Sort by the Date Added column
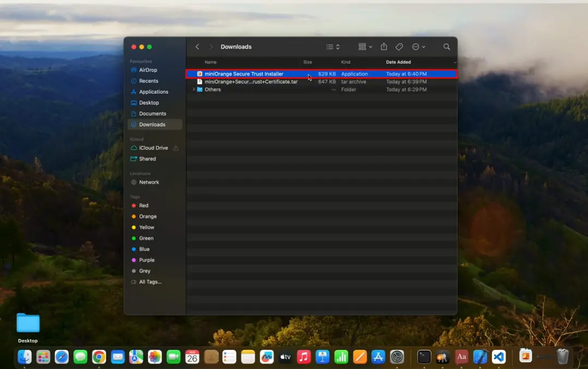The image size is (588, 369). [x=398, y=62]
